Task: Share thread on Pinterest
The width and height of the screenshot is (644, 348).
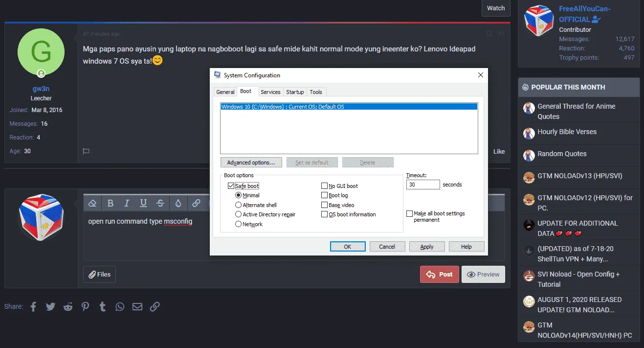Action: [x=86, y=306]
